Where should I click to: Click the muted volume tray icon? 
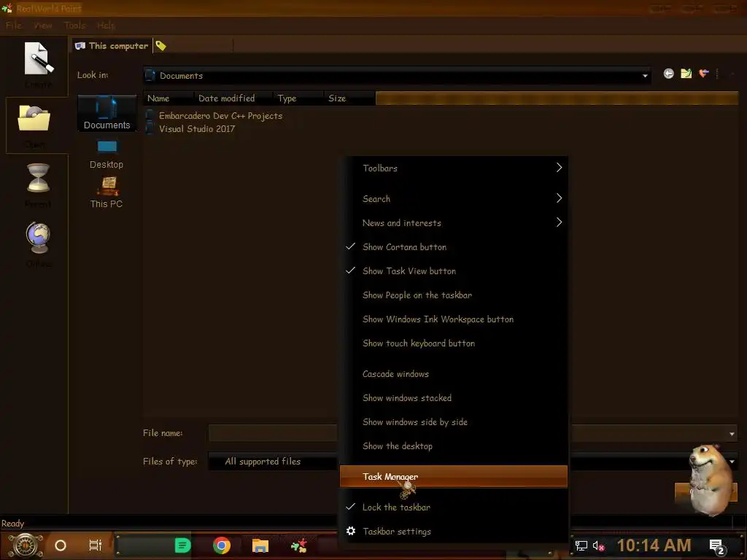[598, 545]
